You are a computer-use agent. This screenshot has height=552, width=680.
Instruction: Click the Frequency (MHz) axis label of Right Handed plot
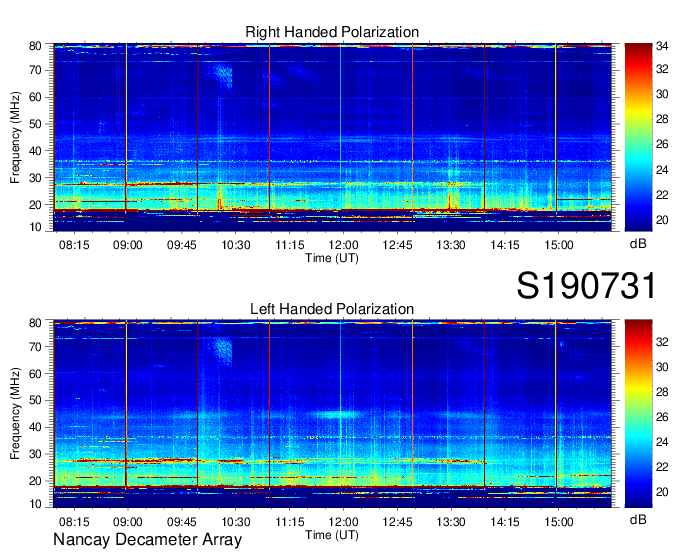pos(15,137)
